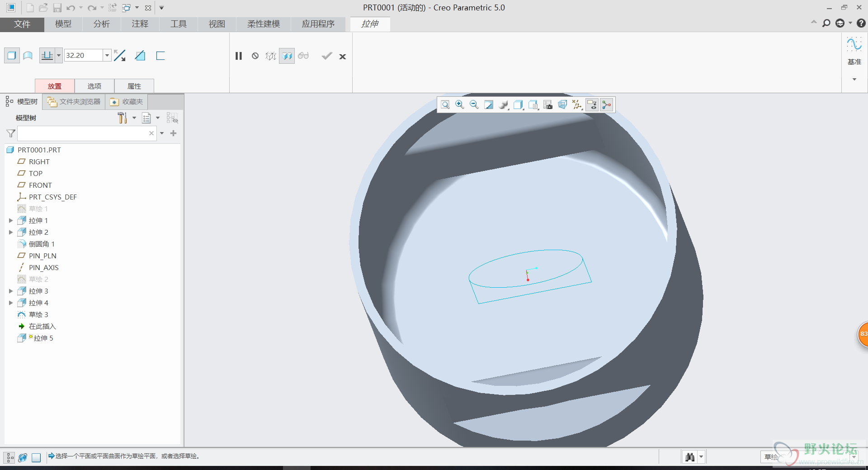Image resolution: width=868 pixels, height=470 pixels.
Task: Click the Zoom In magnifier icon
Action: [460, 105]
